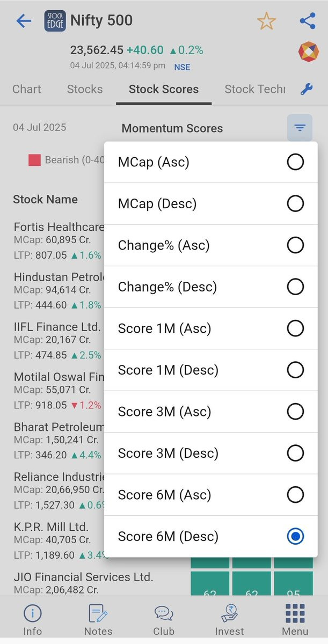328x644 pixels.
Task: Tap the StockEdge logo
Action: [x=55, y=21]
